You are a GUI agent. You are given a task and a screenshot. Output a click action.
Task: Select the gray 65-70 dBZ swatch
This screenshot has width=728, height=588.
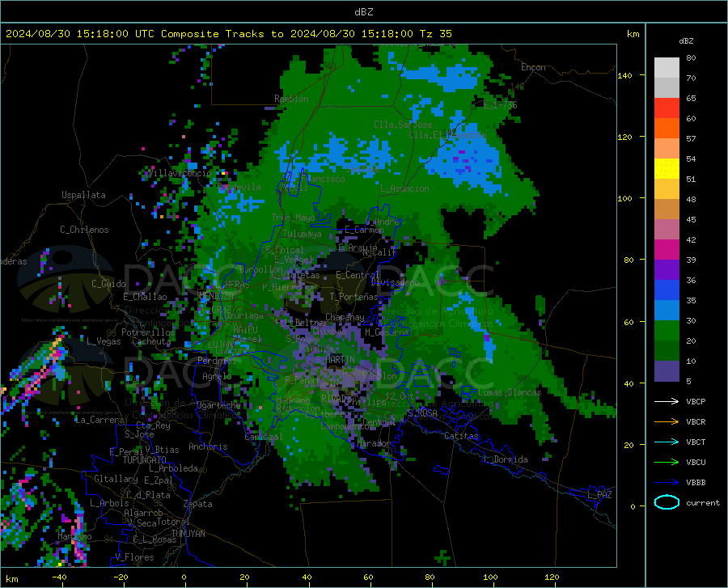click(667, 87)
